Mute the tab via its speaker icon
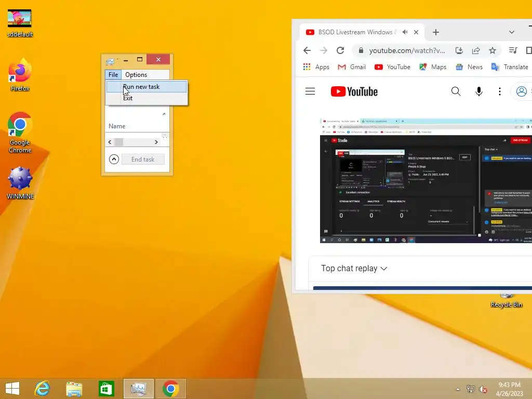The width and height of the screenshot is (532, 399). 405,32
